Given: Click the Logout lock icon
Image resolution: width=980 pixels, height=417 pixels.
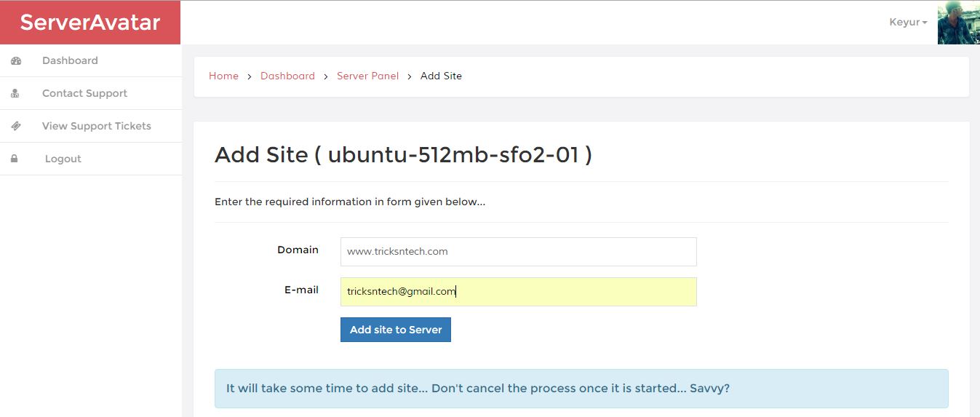Looking at the screenshot, I should (x=14, y=159).
